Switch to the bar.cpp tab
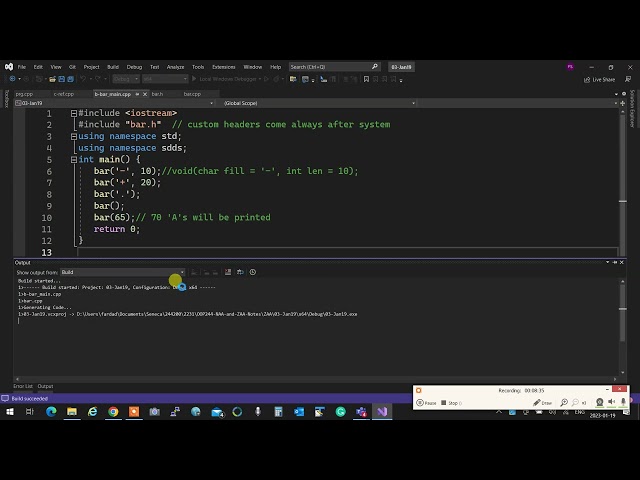The height and width of the screenshot is (480, 640). pos(191,94)
